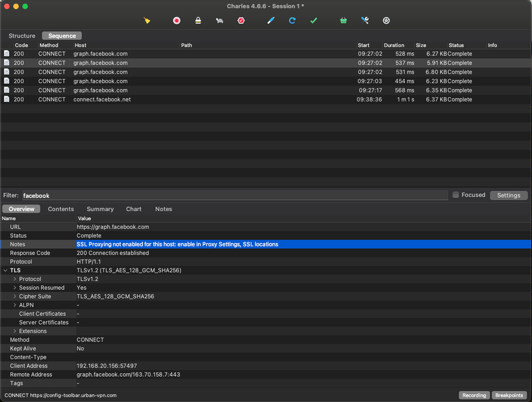Click the filter Settings button

click(x=509, y=195)
